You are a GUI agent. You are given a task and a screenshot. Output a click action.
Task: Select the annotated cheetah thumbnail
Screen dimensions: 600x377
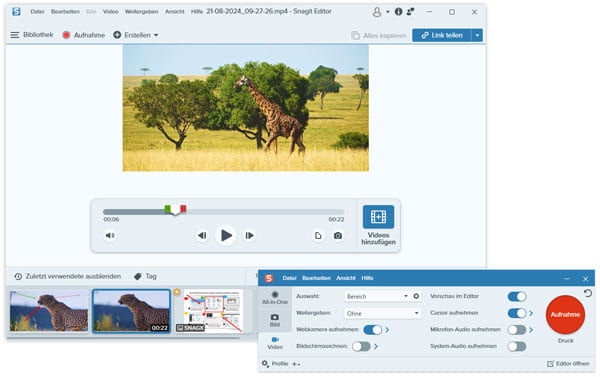click(x=49, y=310)
